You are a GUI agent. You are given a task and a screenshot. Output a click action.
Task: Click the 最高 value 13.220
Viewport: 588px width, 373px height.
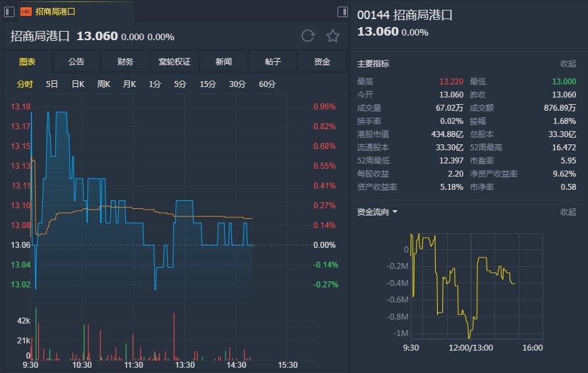(451, 81)
